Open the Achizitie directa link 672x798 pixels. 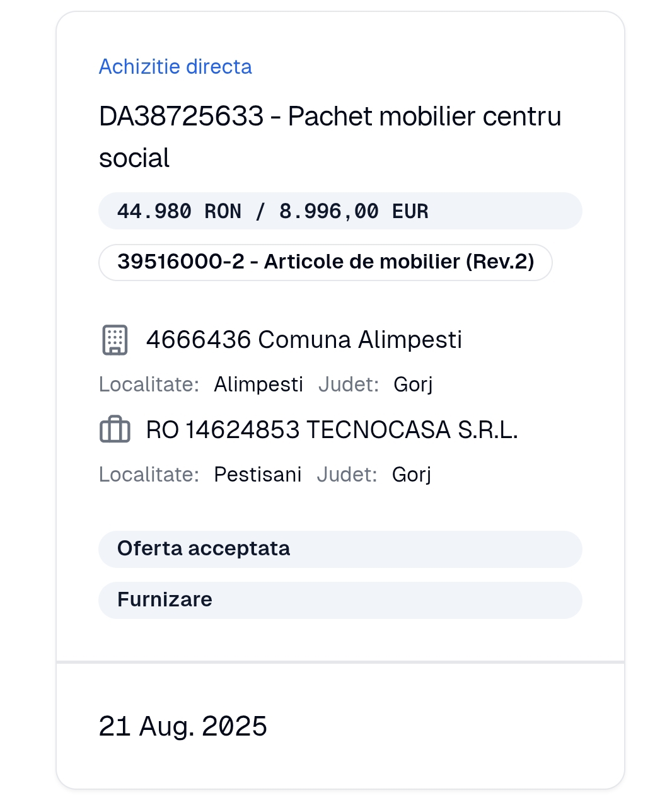tap(175, 67)
